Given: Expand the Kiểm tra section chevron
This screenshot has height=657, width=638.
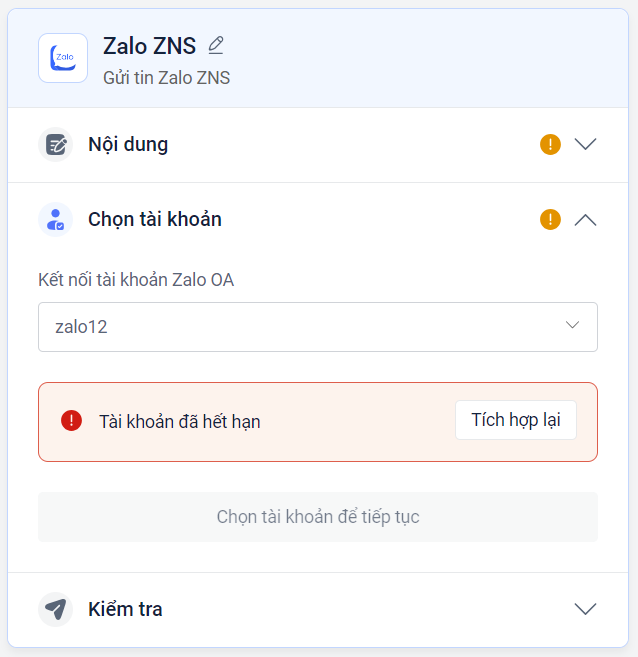Looking at the screenshot, I should 586,609.
